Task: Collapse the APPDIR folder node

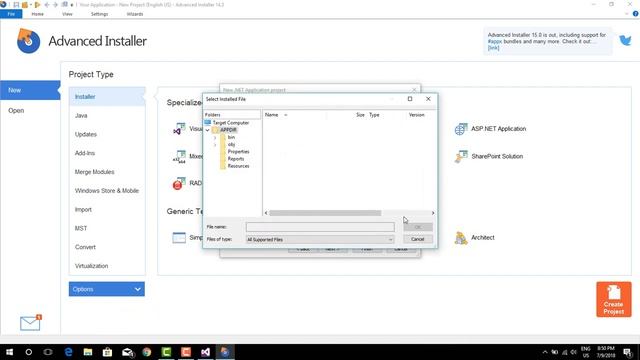Action: click(x=207, y=130)
